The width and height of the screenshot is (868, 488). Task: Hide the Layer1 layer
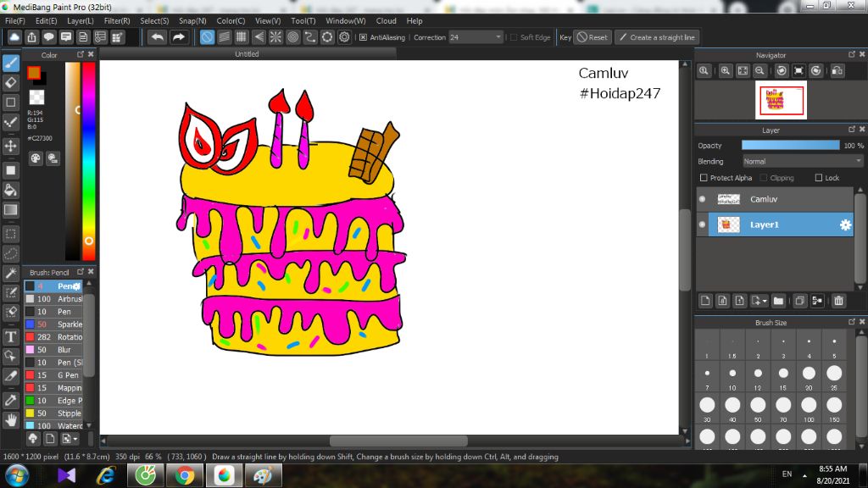tap(703, 225)
